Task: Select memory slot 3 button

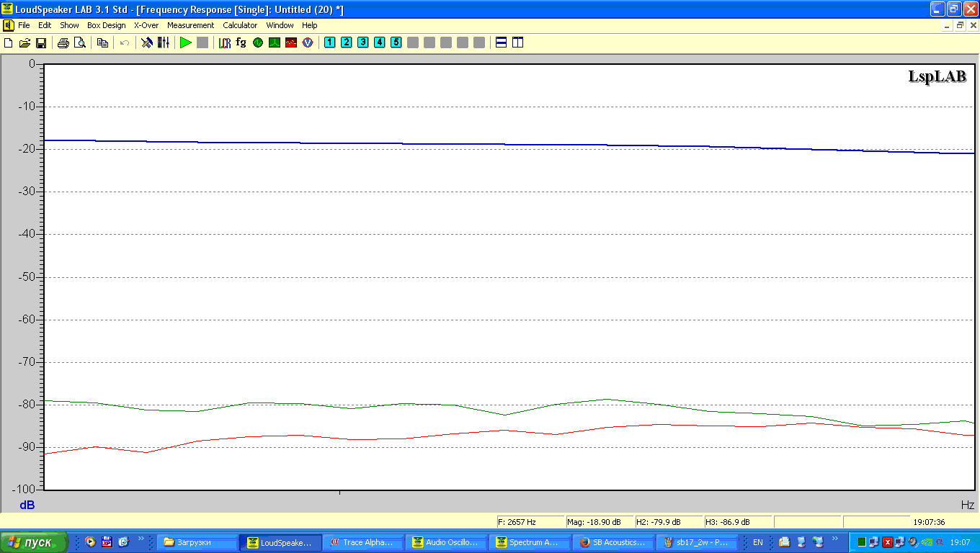Action: click(x=363, y=42)
